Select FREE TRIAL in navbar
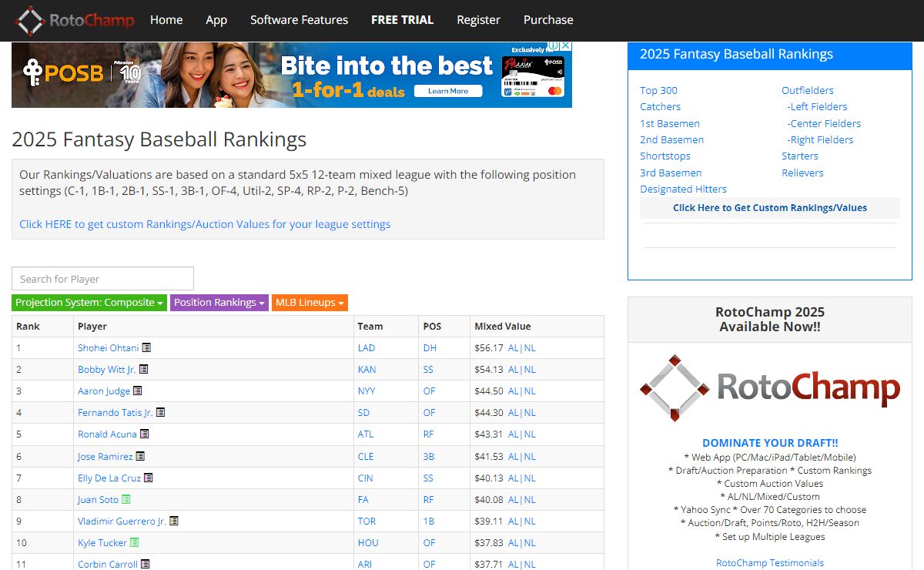The image size is (924, 570). point(402,20)
